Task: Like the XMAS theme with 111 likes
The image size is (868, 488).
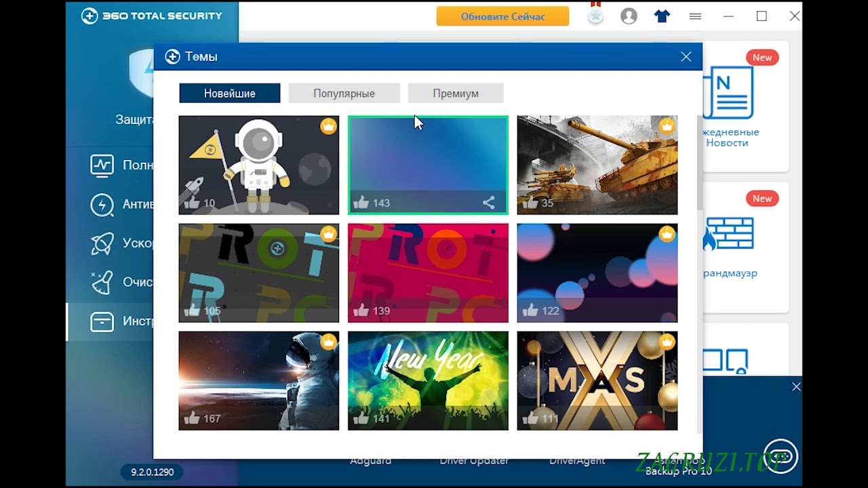Action: pyautogui.click(x=530, y=418)
